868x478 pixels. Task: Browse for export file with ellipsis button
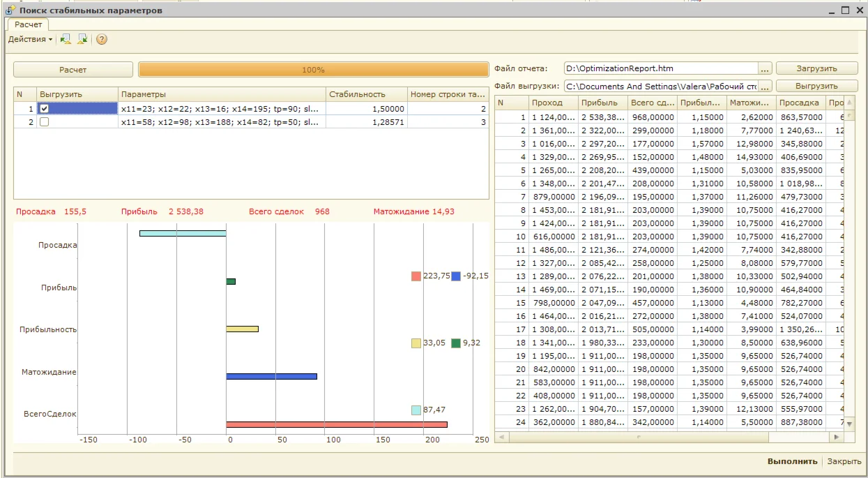pos(765,86)
